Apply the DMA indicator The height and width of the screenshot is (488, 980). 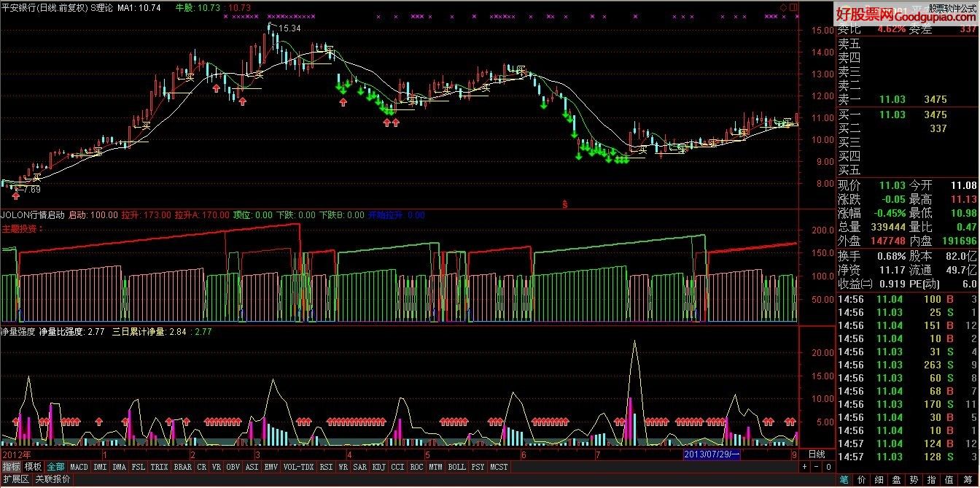pos(119,466)
